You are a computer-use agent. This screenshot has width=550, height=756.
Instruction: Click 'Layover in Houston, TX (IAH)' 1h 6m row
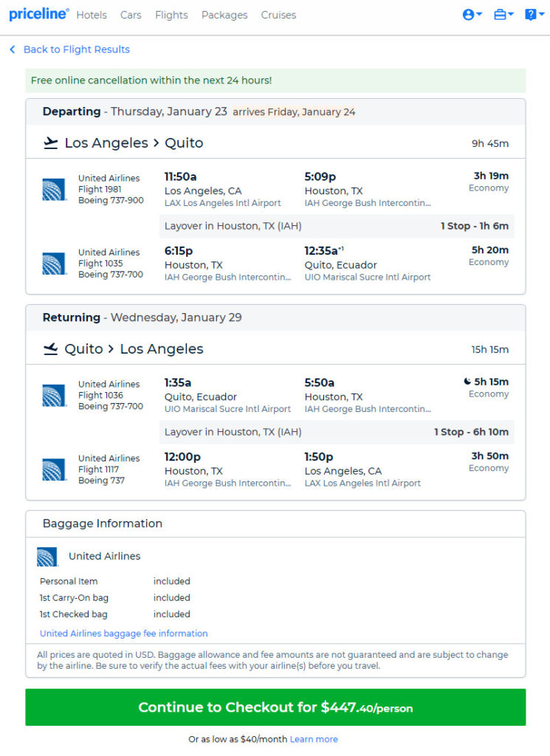337,226
